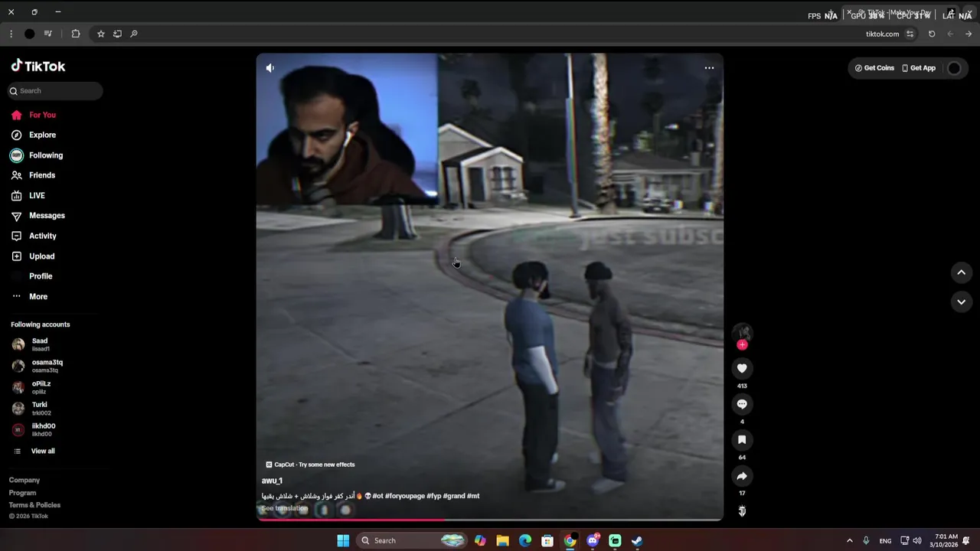Open the browser profile circle
Viewport: 980px width, 551px height.
pos(29,34)
